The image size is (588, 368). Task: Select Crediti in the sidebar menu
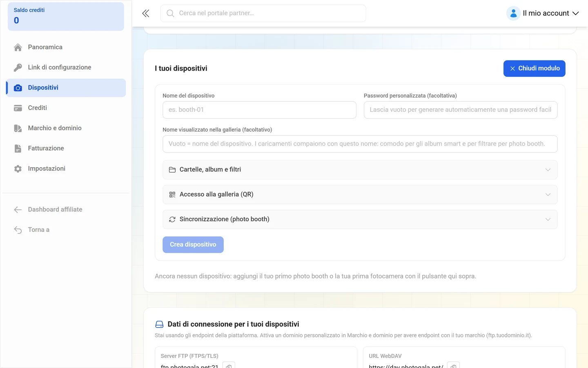point(66,108)
